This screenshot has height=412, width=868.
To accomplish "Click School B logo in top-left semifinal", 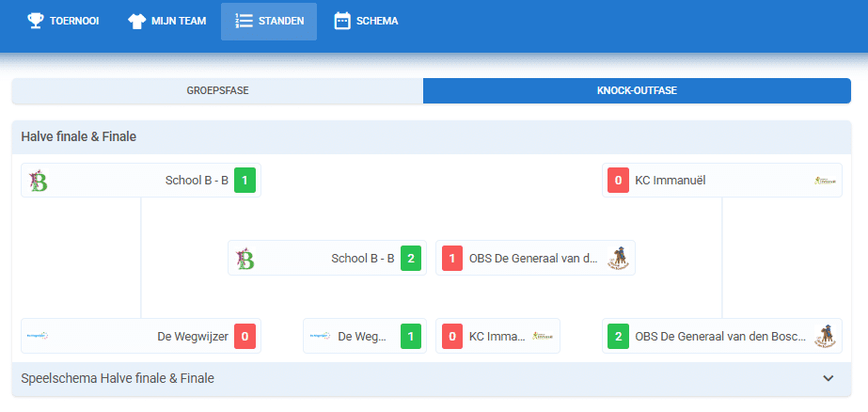I will [39, 181].
